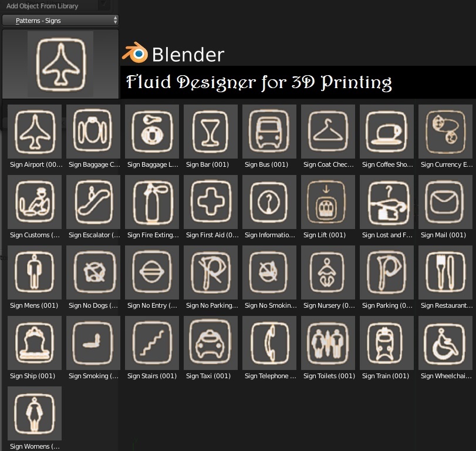Choose the Sign Bar cocktail glass icon
This screenshot has height=451, width=476.
[x=211, y=132]
